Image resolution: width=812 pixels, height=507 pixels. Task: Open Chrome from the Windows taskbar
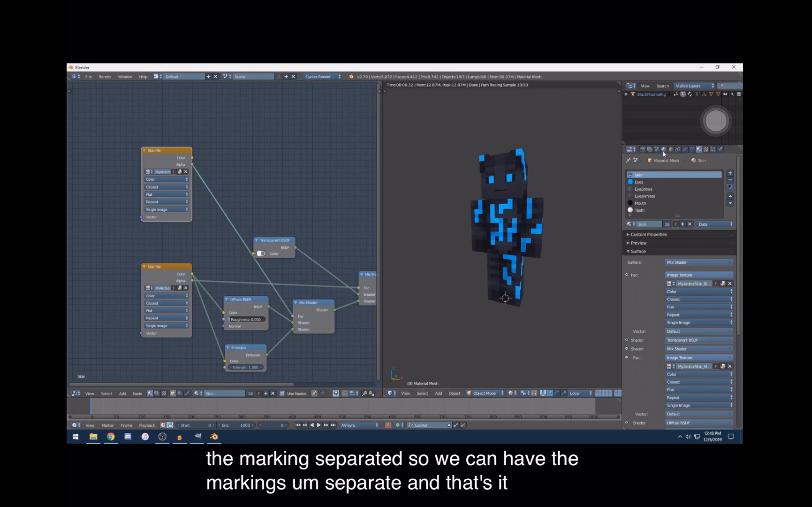111,437
